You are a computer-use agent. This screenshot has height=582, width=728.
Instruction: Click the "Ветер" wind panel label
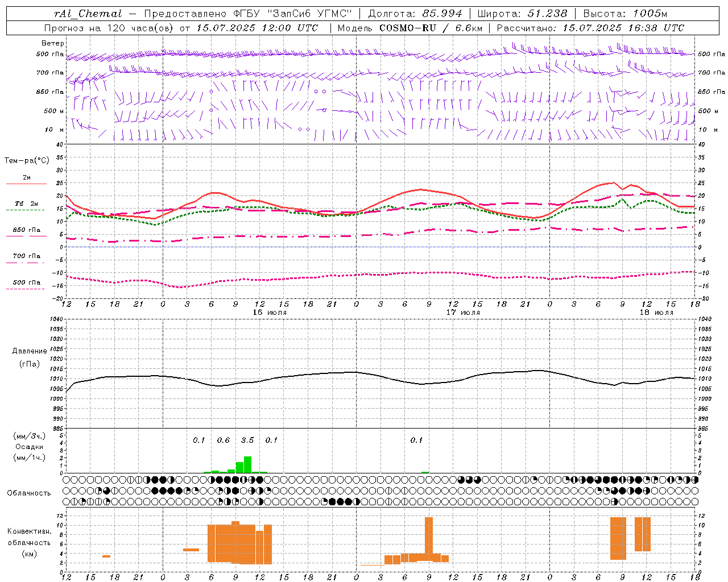(53, 43)
